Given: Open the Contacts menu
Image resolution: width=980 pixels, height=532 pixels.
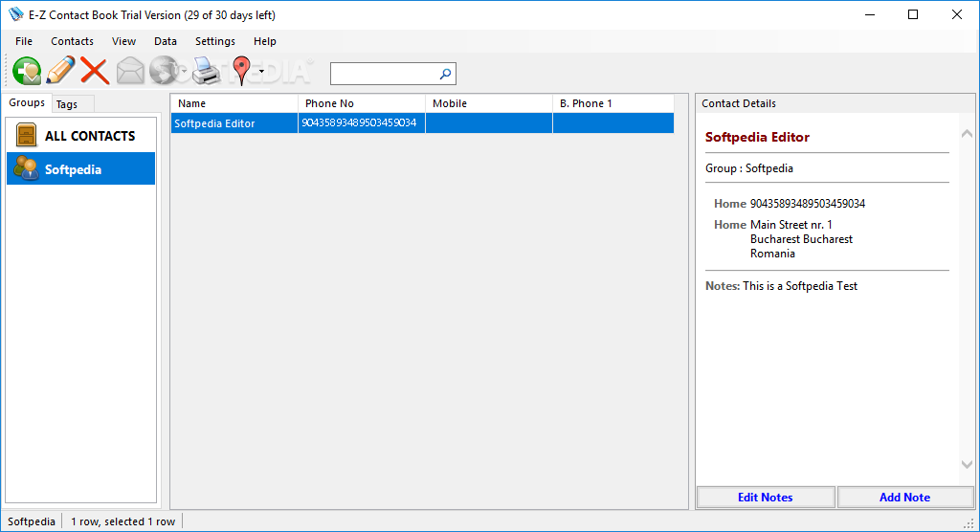Looking at the screenshot, I should pos(72,41).
